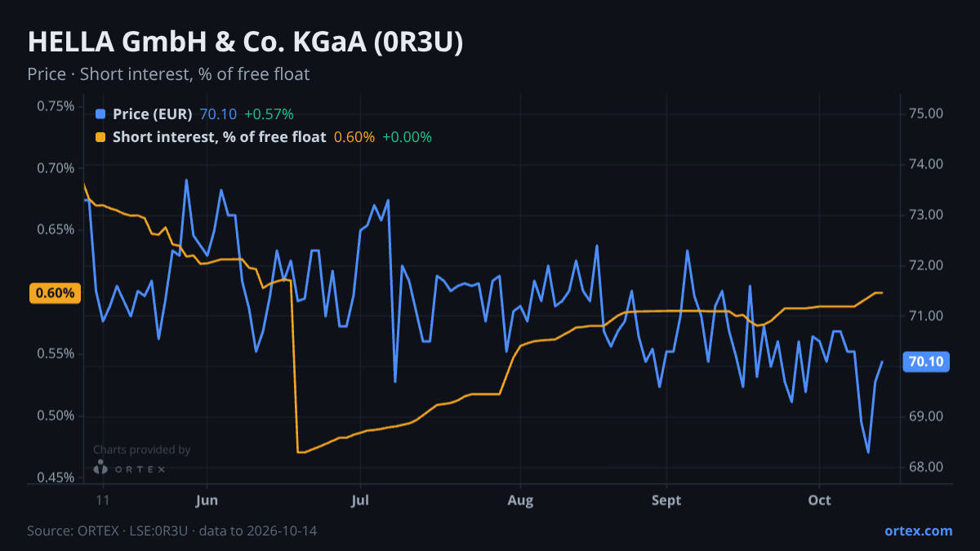Click the 72.00 right axis label
980x551 pixels.
point(925,265)
